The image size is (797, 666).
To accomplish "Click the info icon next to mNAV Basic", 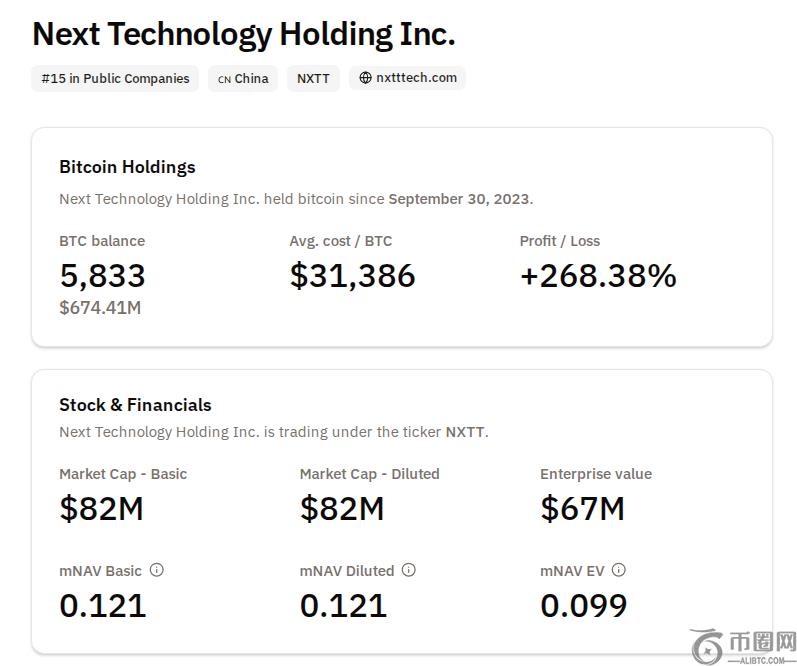I will tap(156, 570).
